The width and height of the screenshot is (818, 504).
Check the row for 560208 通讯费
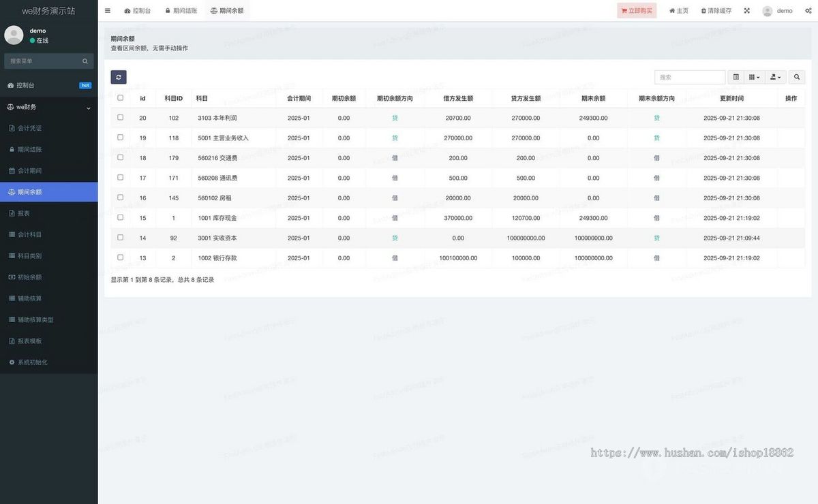click(x=121, y=177)
